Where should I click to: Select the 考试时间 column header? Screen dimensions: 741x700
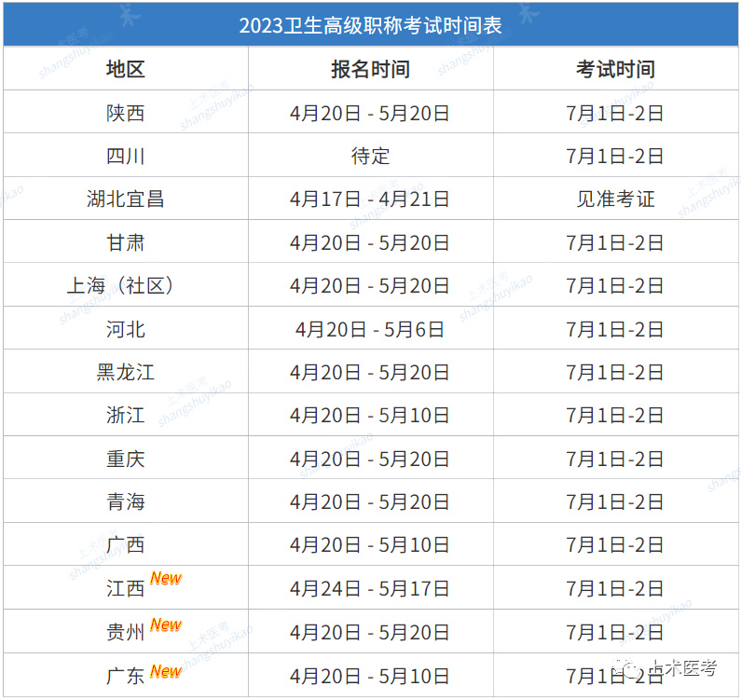coord(615,69)
